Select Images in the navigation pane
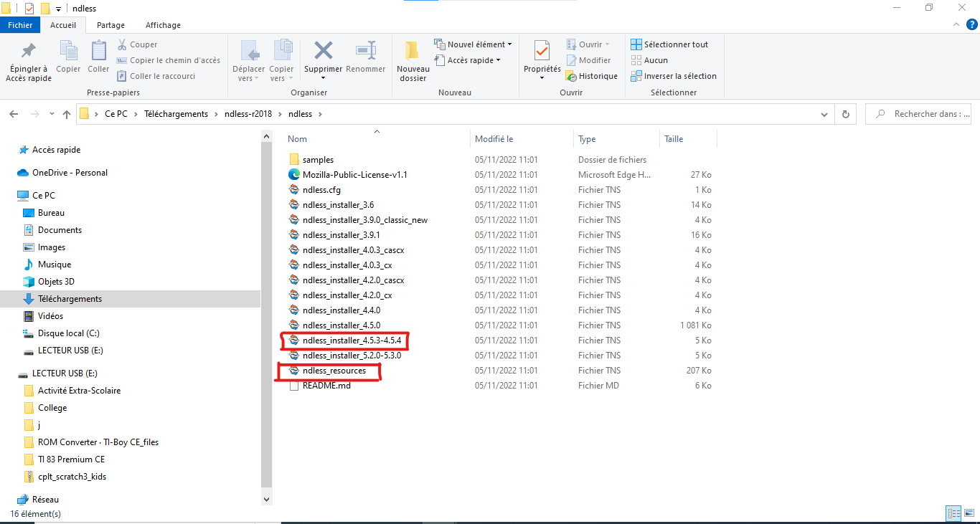Image resolution: width=980 pixels, height=524 pixels. [52, 247]
